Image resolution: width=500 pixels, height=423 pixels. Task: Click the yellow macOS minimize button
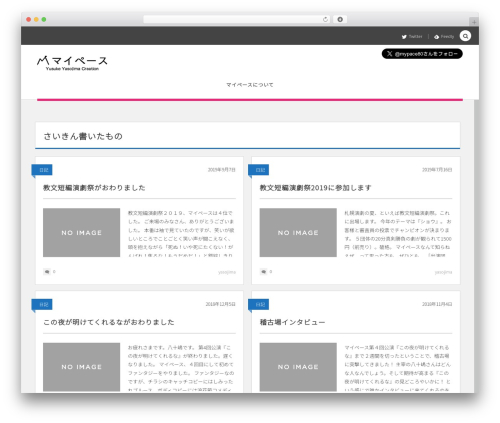point(36,19)
